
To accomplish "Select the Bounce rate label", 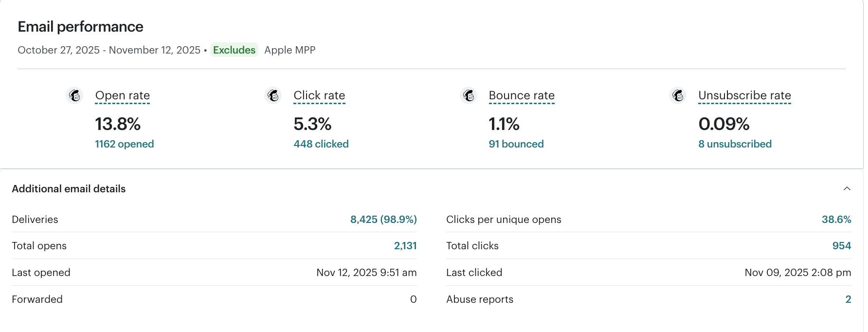I will [522, 95].
